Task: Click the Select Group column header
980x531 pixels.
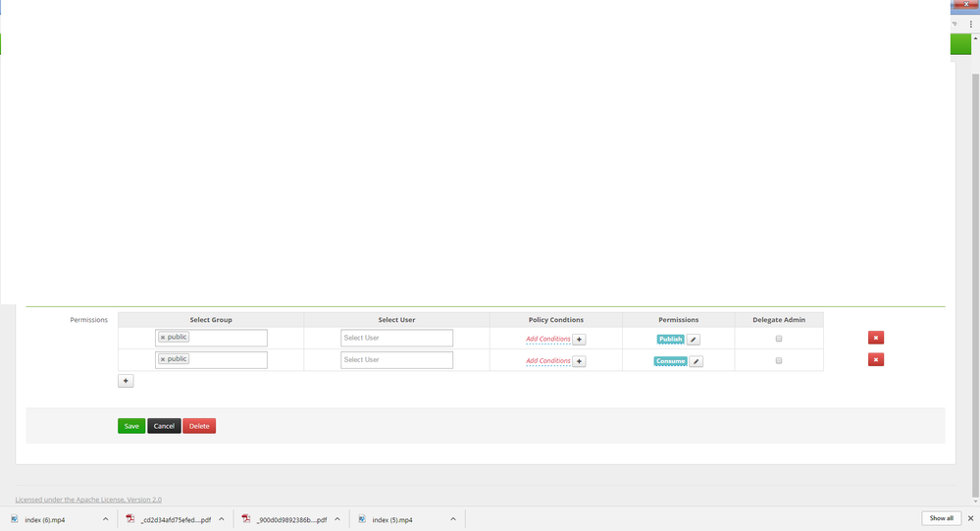Action: [x=211, y=320]
